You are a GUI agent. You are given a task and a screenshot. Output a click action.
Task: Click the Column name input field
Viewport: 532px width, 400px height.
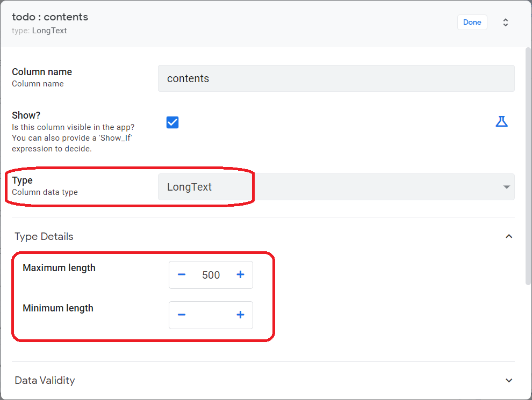(x=336, y=78)
